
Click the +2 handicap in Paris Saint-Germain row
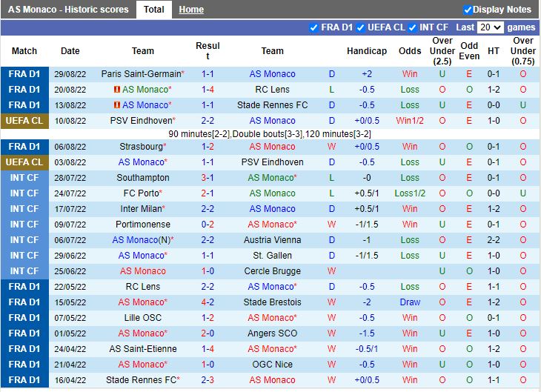(x=367, y=74)
